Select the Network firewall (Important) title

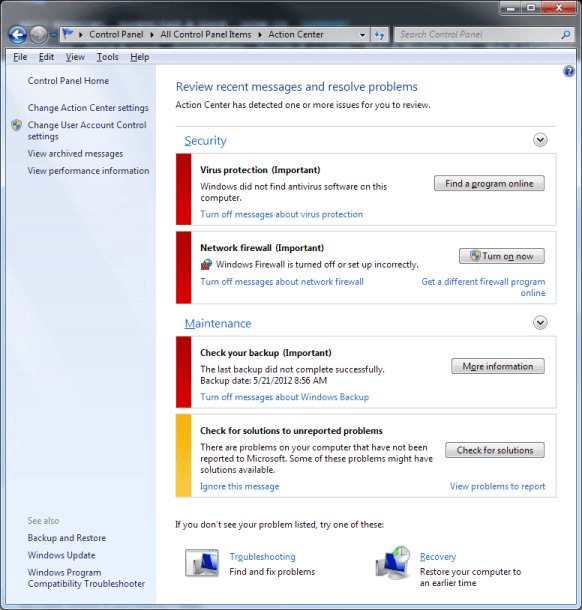point(262,248)
